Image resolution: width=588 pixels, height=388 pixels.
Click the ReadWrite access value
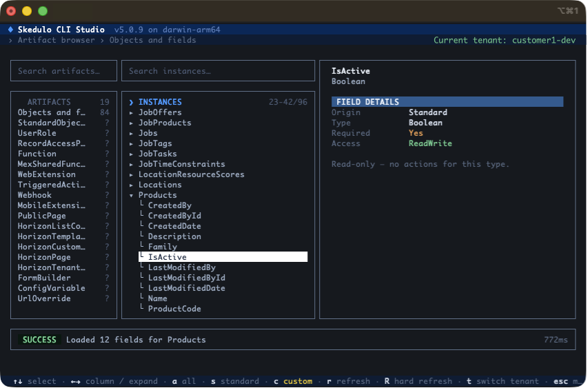430,143
